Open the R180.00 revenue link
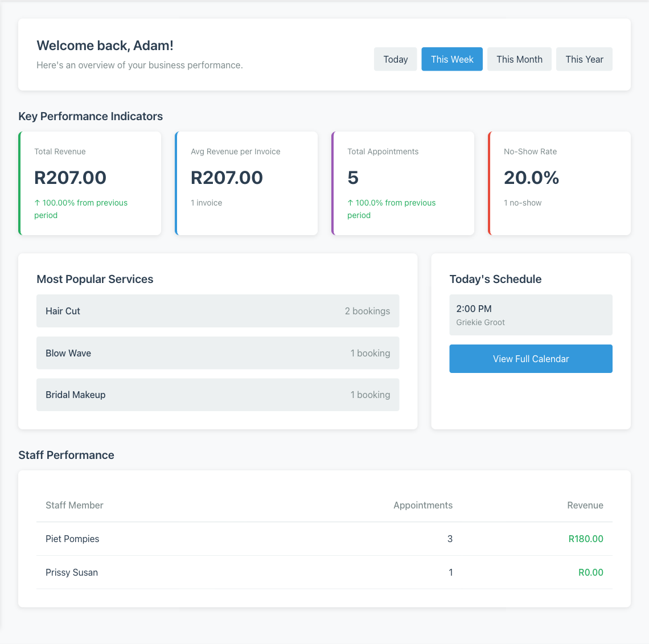 pos(586,539)
